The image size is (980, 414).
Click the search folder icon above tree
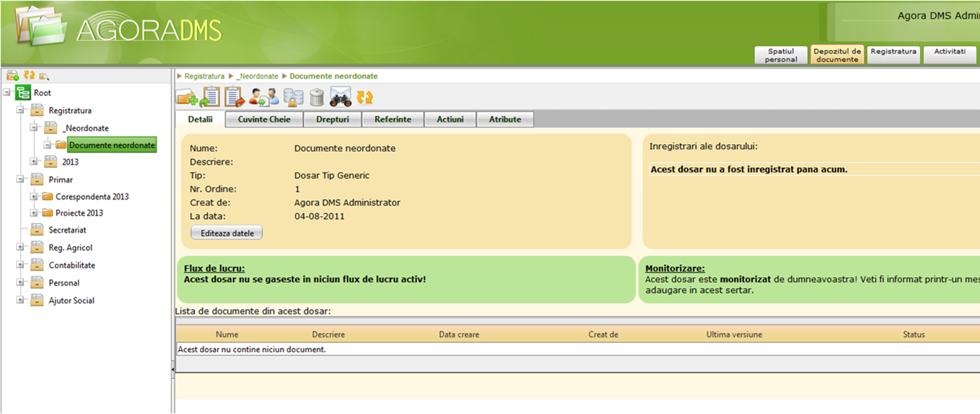(44, 75)
